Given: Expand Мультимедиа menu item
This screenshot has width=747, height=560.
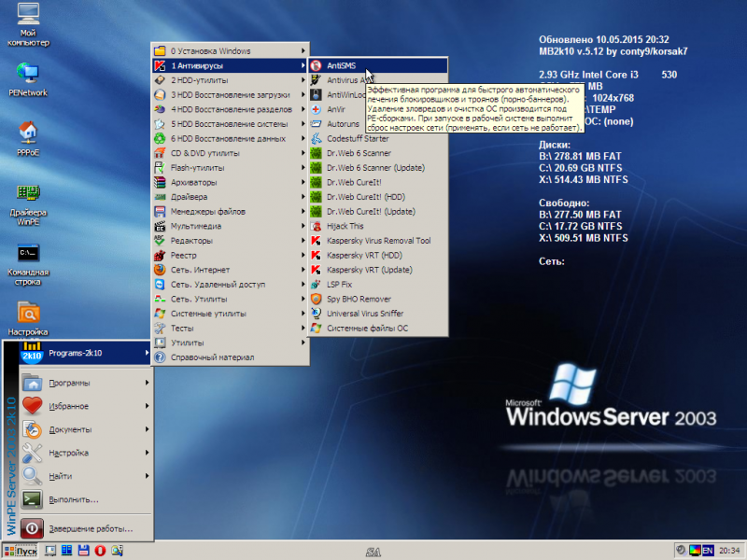Looking at the screenshot, I should 231,226.
